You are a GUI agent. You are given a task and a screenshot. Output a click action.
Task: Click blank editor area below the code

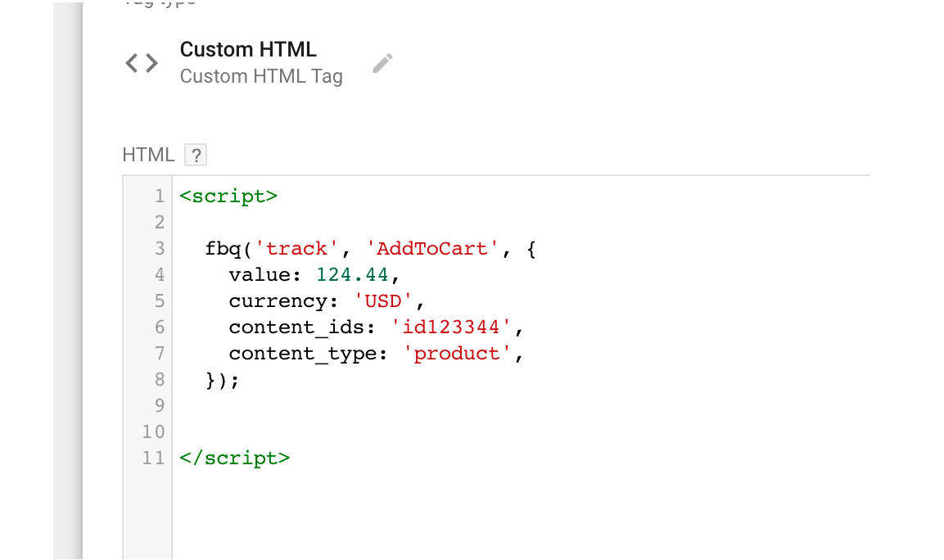click(491, 516)
